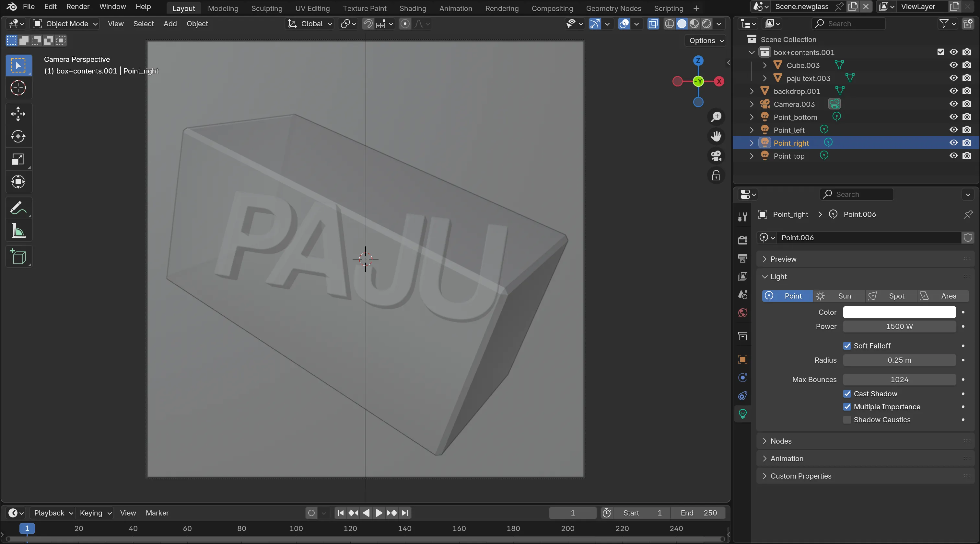980x544 pixels.
Task: Select the Move tool in toolbar
Action: click(18, 114)
